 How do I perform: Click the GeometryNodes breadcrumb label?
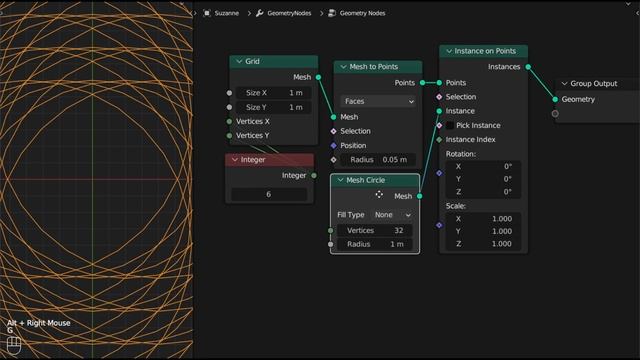pos(289,13)
